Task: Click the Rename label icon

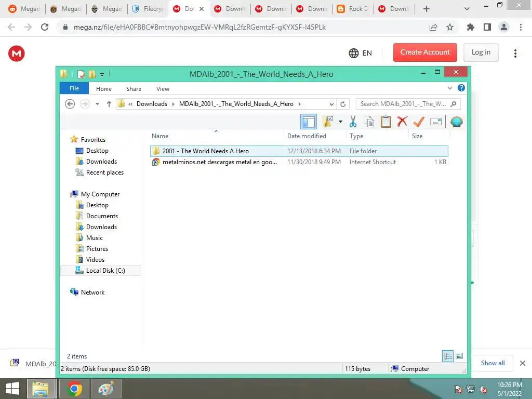Action: point(436,122)
